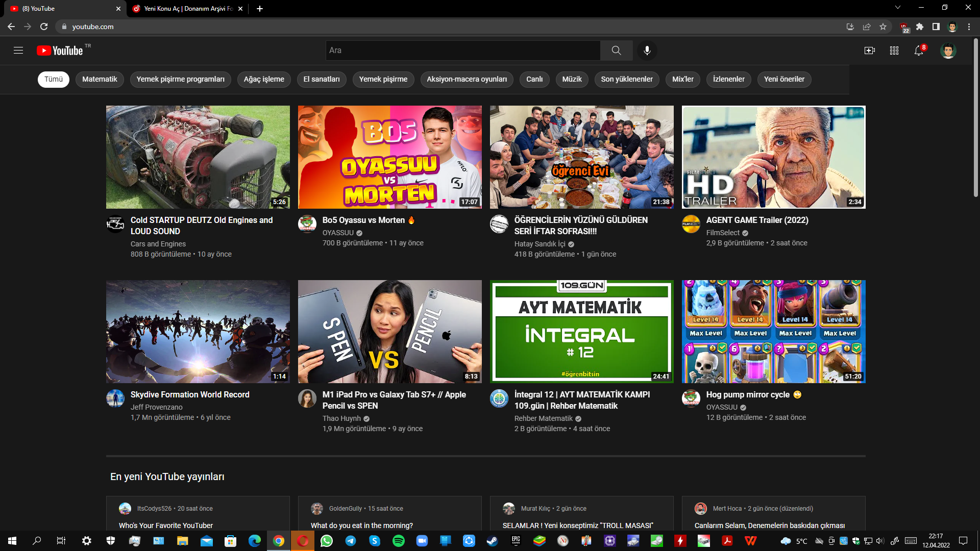
Task: Go back with the browser back arrow
Action: [11, 27]
